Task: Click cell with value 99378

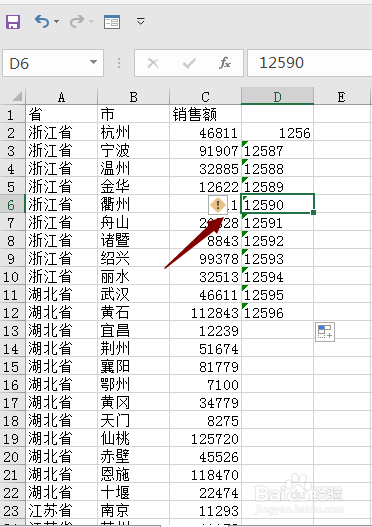Action: click(205, 259)
